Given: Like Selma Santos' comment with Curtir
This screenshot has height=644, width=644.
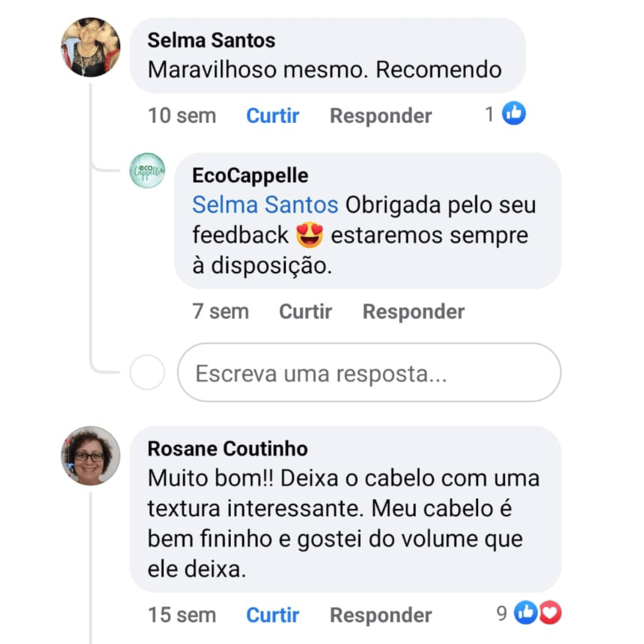Looking at the screenshot, I should 273,116.
